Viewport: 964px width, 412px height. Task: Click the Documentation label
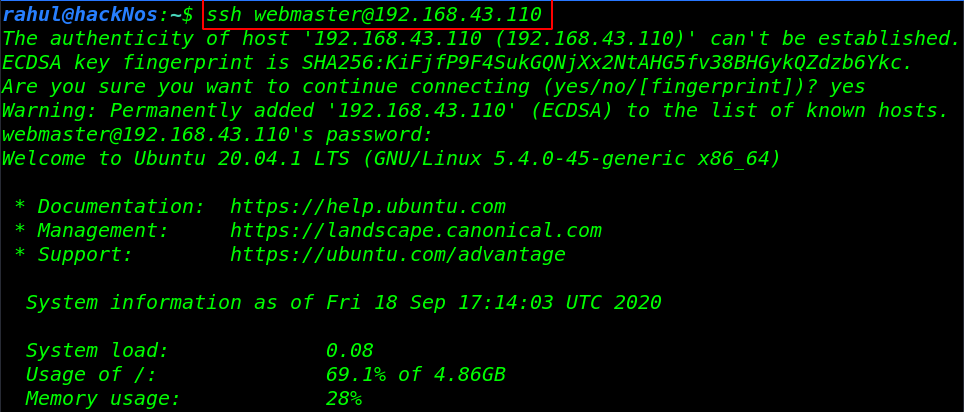[120, 207]
